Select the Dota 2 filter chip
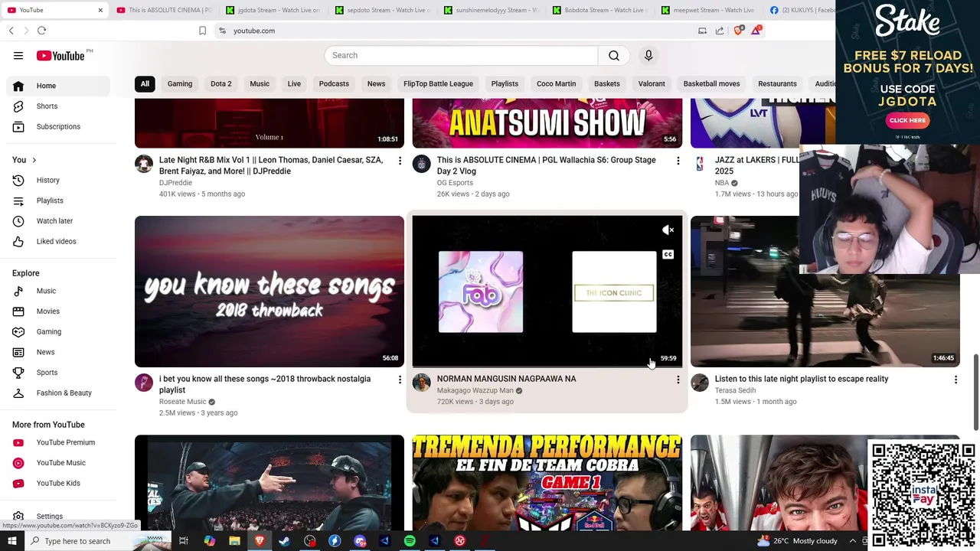The height and width of the screenshot is (551, 980). click(x=221, y=83)
